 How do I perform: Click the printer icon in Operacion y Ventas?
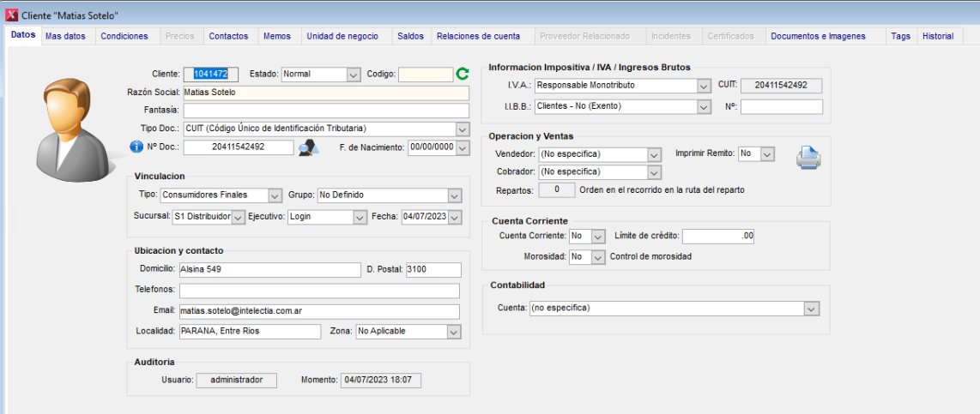(x=808, y=158)
